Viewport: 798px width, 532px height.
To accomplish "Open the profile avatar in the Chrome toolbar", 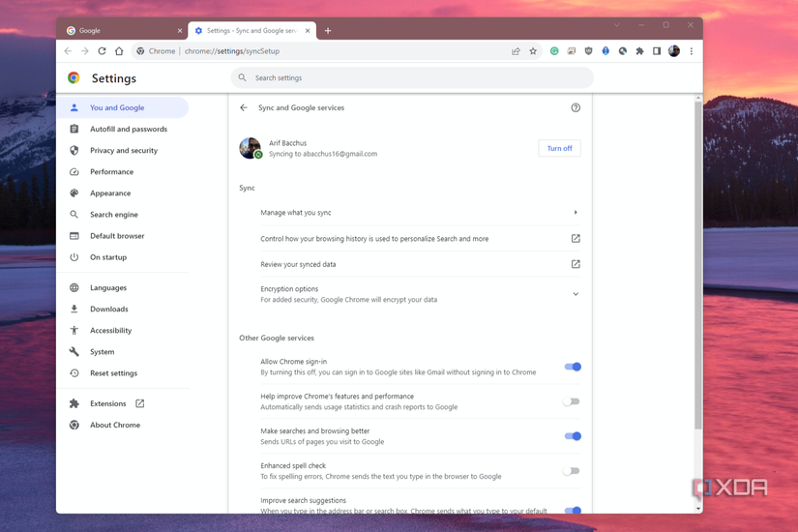I will coord(674,51).
